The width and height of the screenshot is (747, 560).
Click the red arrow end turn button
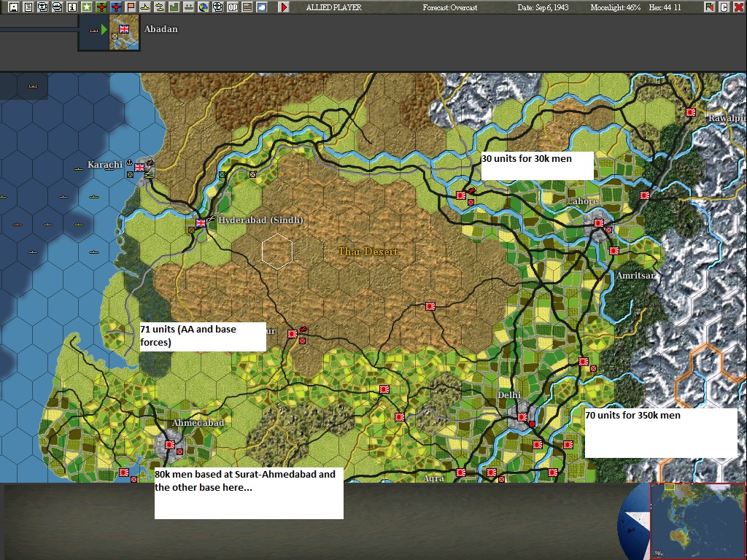pos(284,7)
